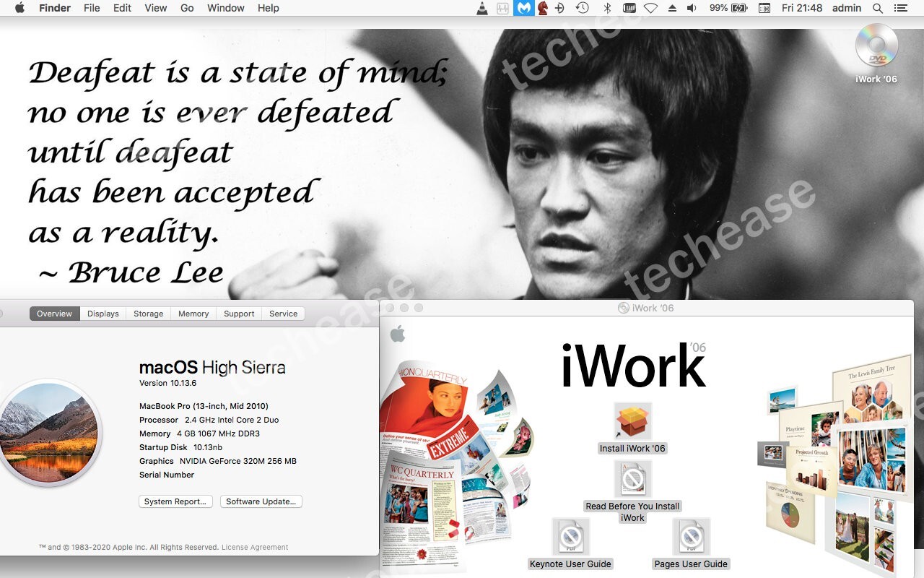Click the VLC cone menu bar icon

tap(482, 8)
